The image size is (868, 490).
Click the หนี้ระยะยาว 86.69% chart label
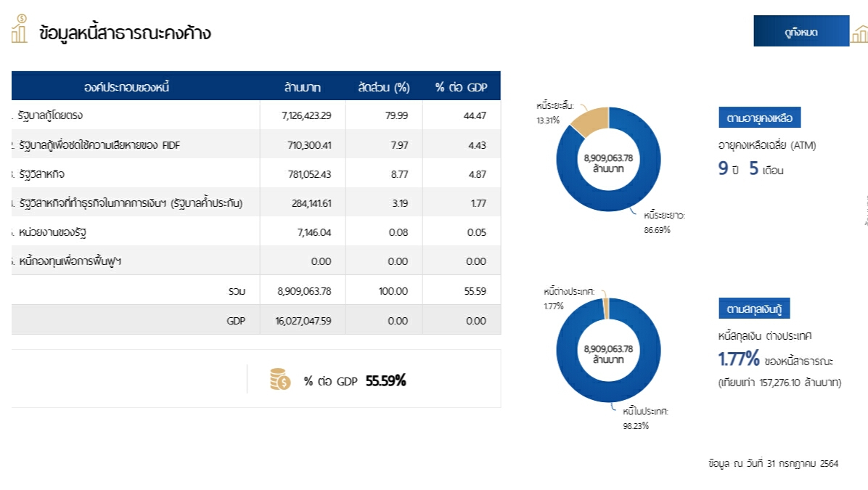[664, 222]
